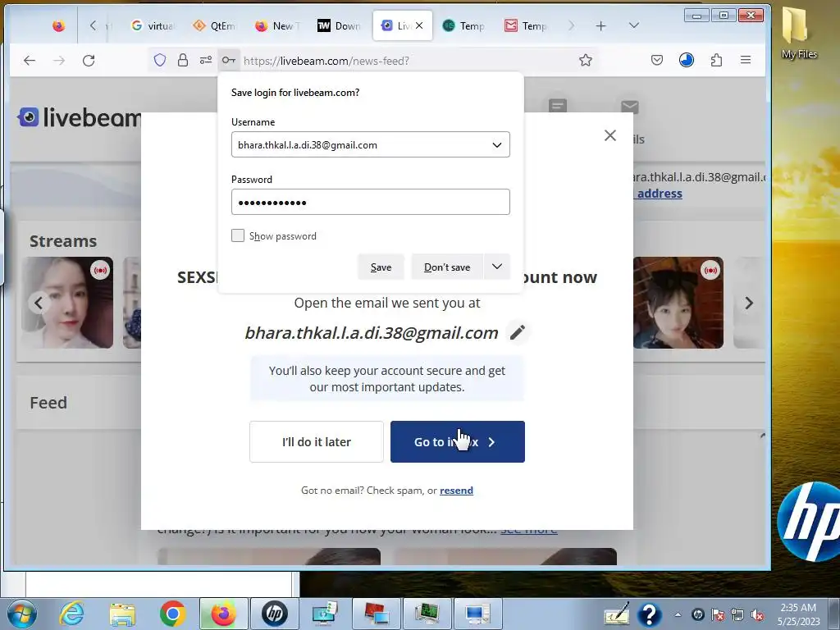Toggle the Show password checkbox

click(238, 235)
